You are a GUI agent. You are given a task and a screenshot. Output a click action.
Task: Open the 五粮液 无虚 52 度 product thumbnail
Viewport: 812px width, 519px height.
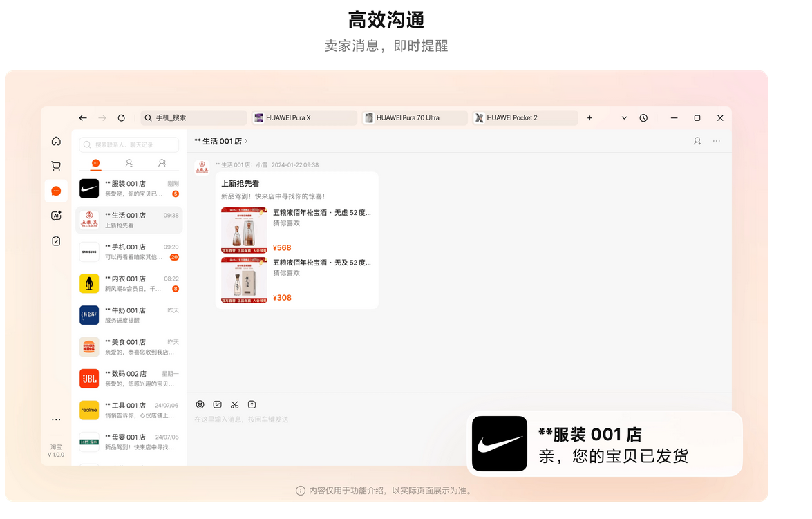(244, 230)
